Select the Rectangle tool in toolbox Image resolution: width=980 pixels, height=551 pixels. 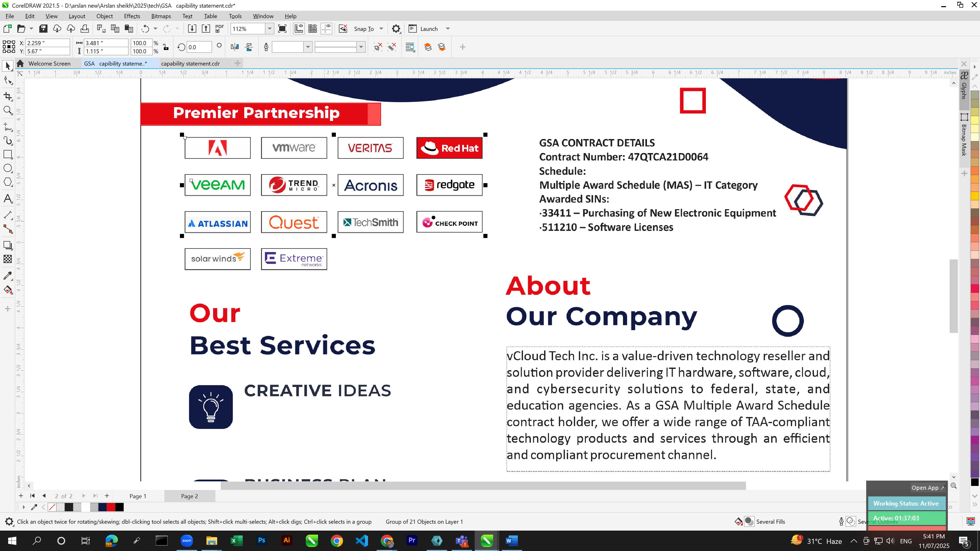coord(8,154)
